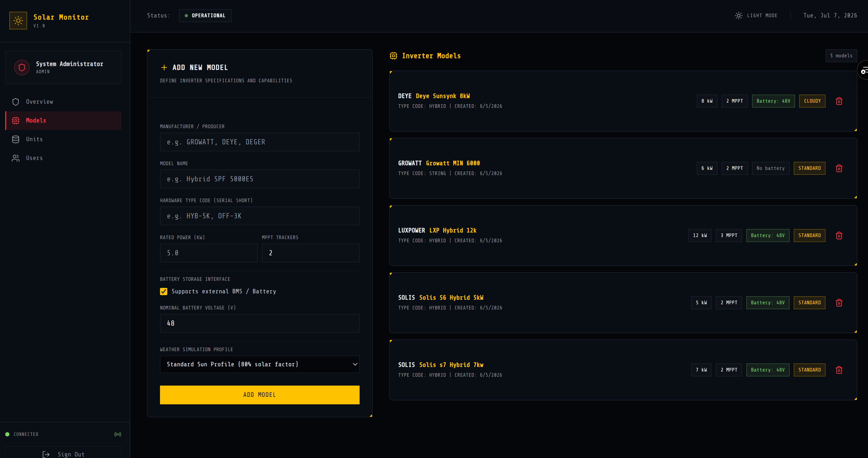
Task: Click the date Tue, Jul 7, 2026
Action: click(830, 15)
